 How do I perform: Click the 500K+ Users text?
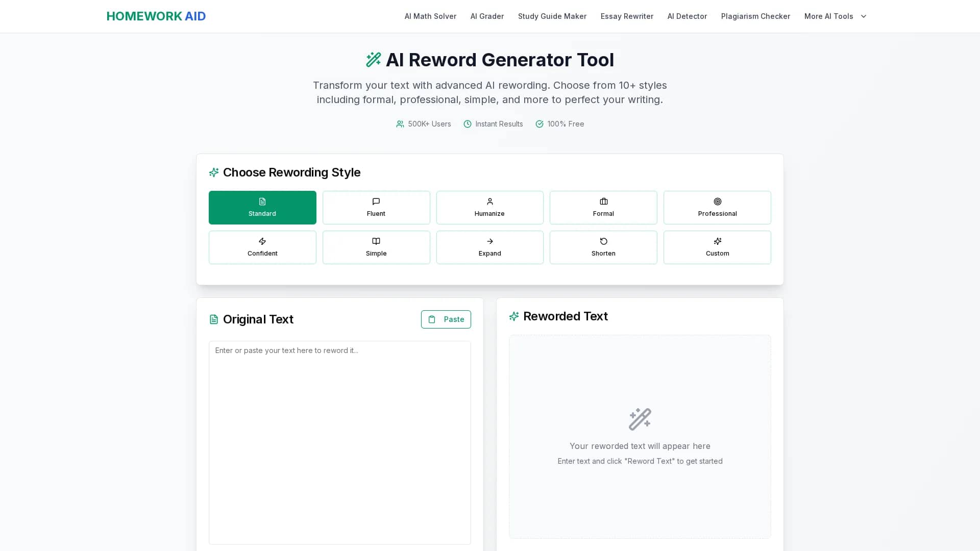pos(429,124)
